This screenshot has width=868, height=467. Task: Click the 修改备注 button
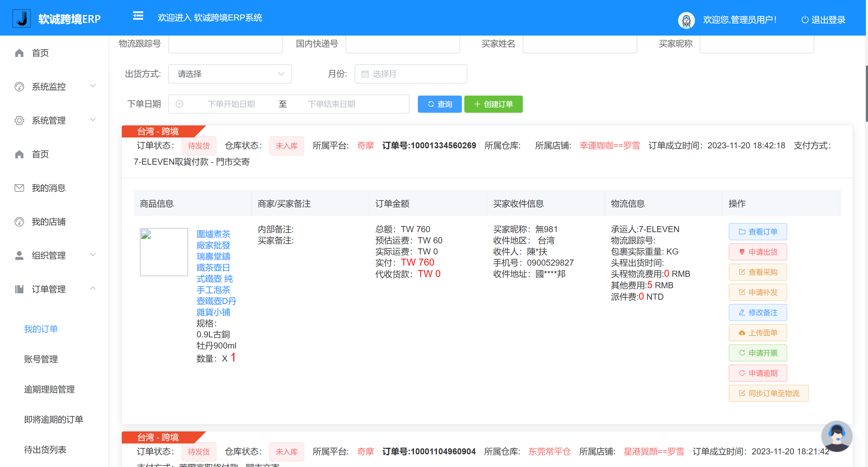click(x=758, y=313)
